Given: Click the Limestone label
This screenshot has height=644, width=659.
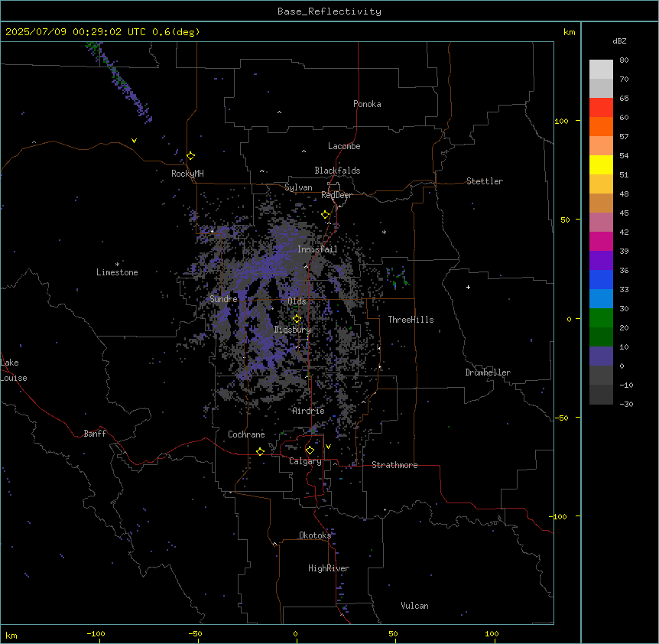Looking at the screenshot, I should point(117,272).
